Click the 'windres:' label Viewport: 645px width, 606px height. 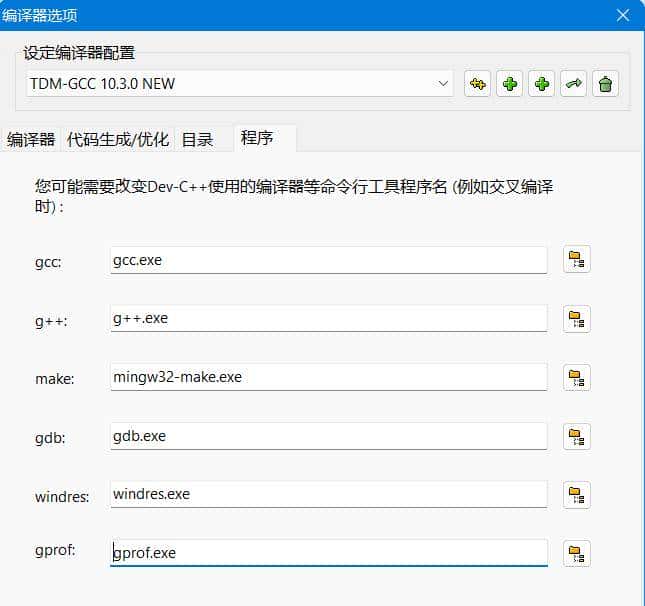[x=62, y=497]
